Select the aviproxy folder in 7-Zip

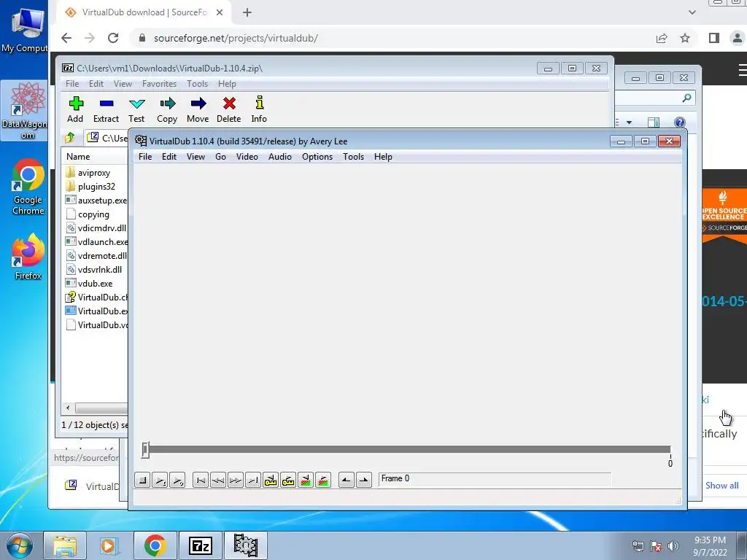click(x=94, y=173)
